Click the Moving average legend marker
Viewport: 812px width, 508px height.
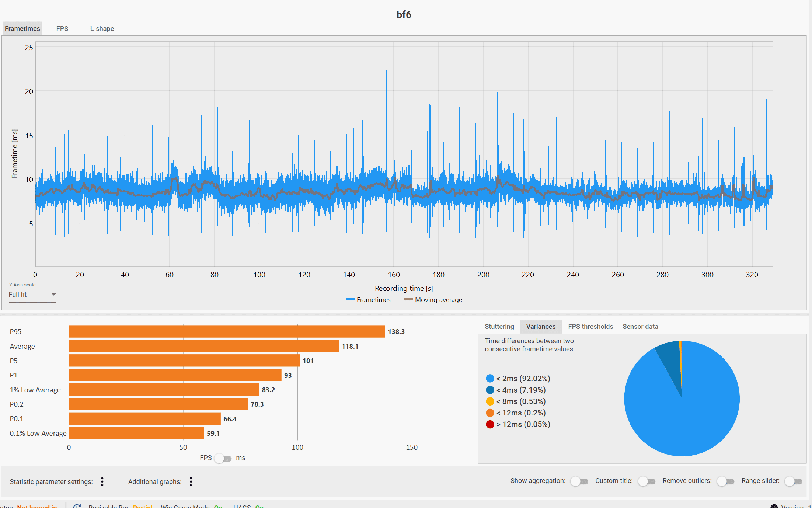408,300
